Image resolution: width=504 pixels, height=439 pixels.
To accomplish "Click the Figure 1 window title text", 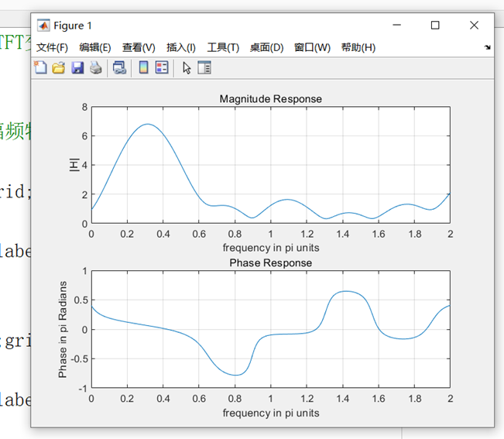I will pyautogui.click(x=73, y=26).
